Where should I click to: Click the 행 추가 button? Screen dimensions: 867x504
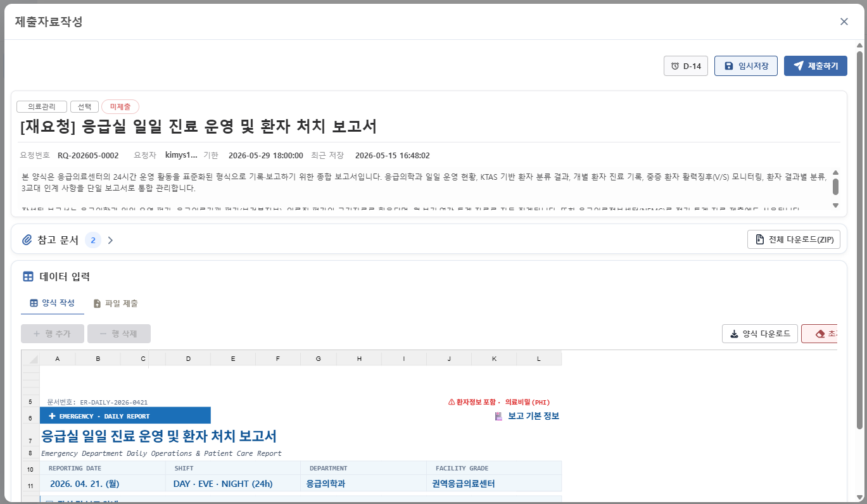53,334
